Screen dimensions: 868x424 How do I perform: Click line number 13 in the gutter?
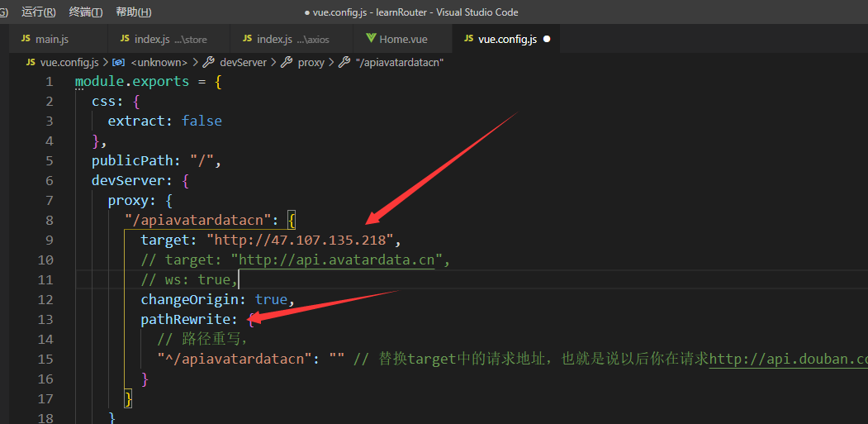45,319
